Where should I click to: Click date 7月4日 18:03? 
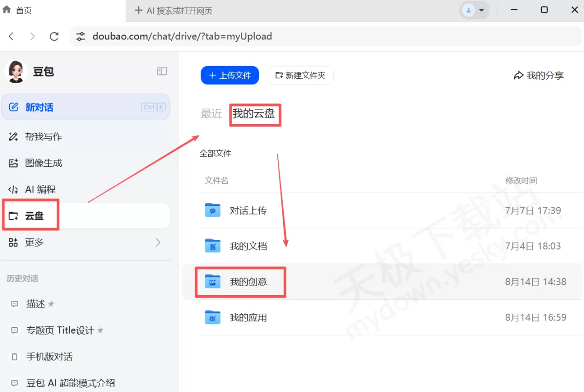coord(533,246)
